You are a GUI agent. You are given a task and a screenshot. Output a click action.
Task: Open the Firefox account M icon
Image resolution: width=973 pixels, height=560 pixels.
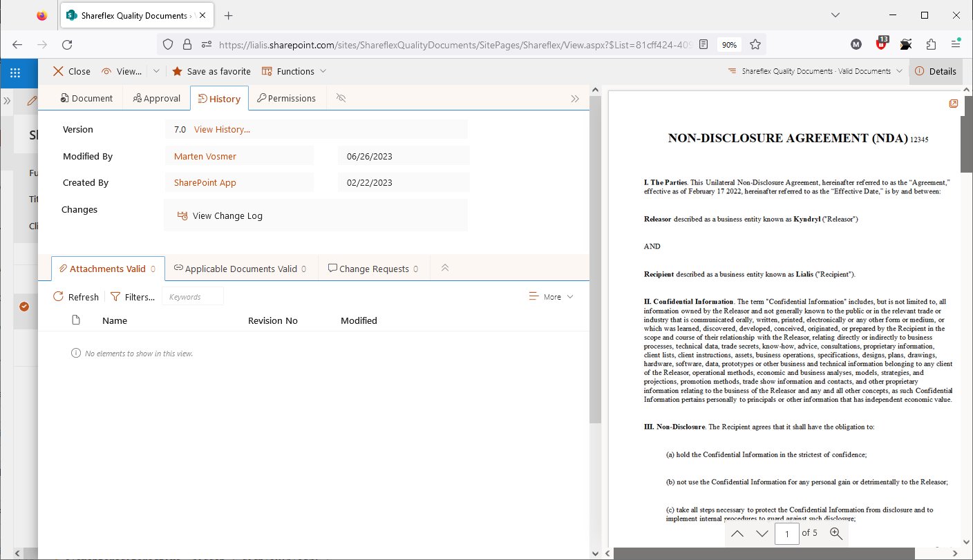click(x=857, y=44)
